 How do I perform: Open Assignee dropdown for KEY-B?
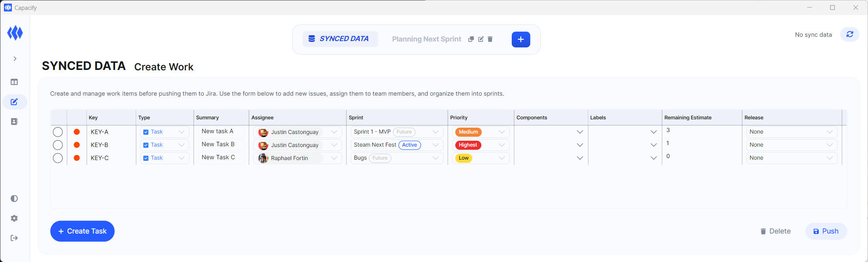[x=297, y=145]
